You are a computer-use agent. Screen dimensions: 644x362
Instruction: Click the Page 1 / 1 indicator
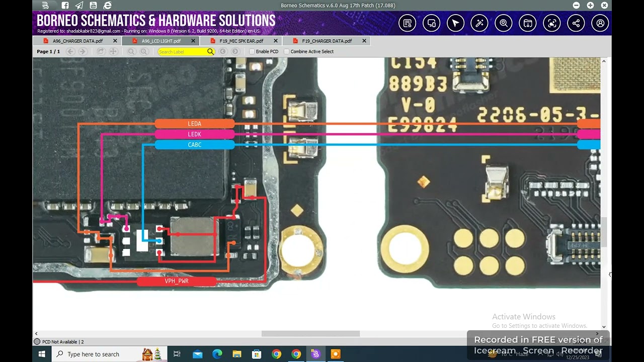pyautogui.click(x=48, y=51)
